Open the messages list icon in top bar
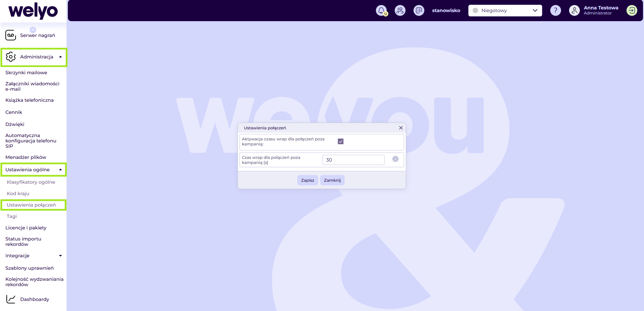The width and height of the screenshot is (644, 311). point(419,10)
